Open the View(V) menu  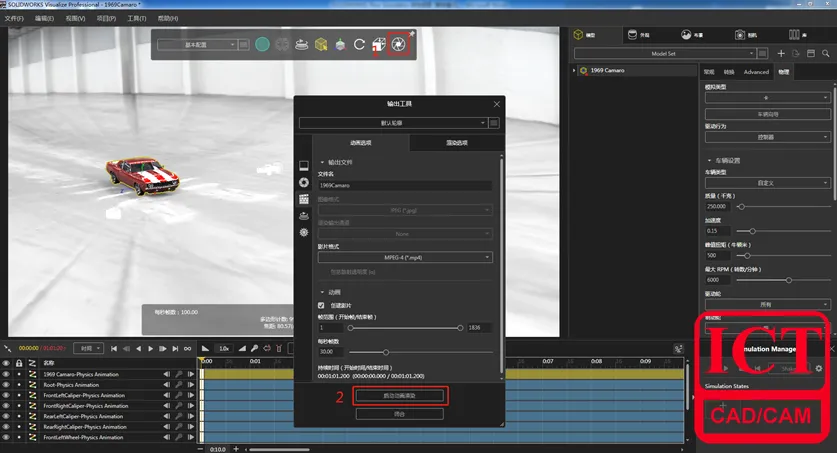pos(75,18)
